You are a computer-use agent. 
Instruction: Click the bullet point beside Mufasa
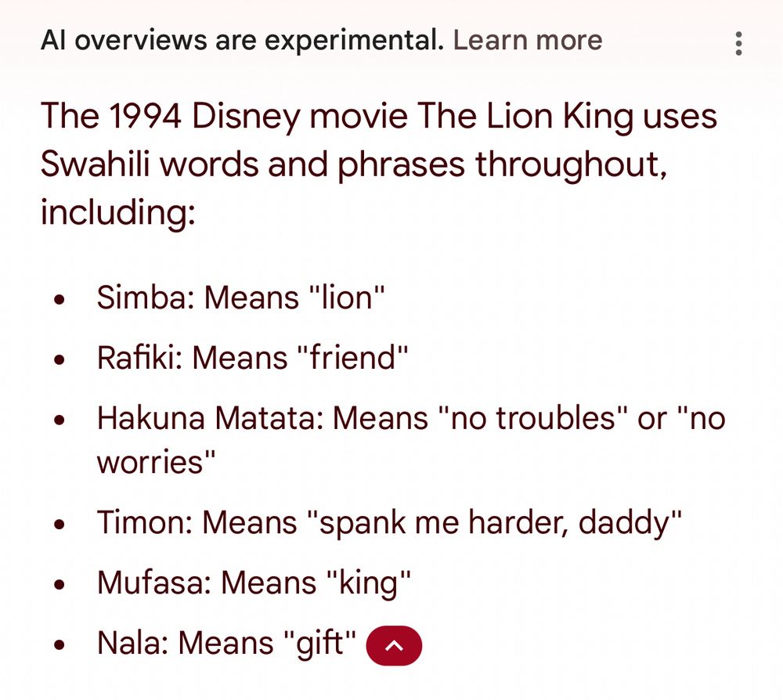tap(60, 584)
